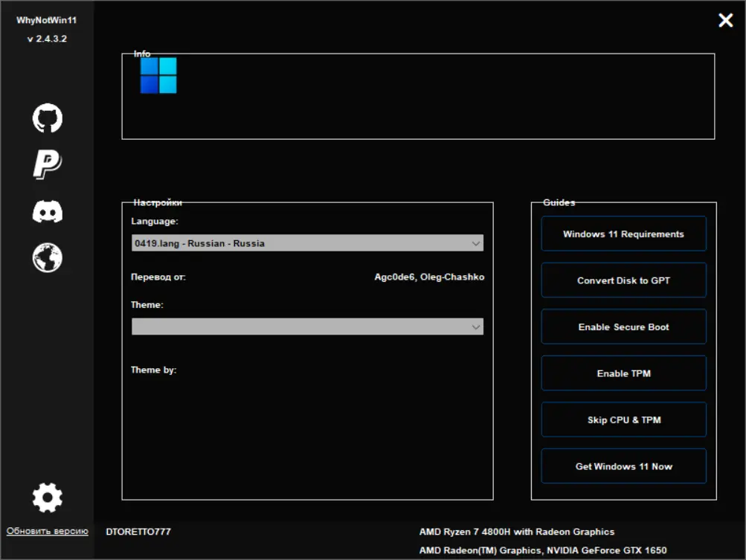
Task: Click the translator names Agc0de6, Oleg-Chashko
Action: click(x=429, y=277)
